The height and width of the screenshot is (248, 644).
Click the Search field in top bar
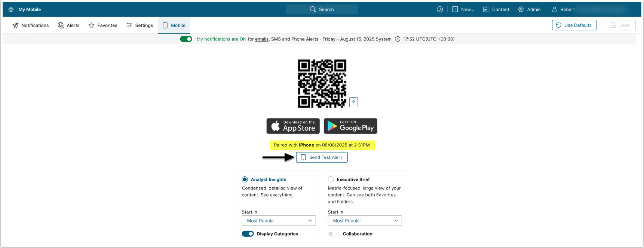[x=322, y=9]
